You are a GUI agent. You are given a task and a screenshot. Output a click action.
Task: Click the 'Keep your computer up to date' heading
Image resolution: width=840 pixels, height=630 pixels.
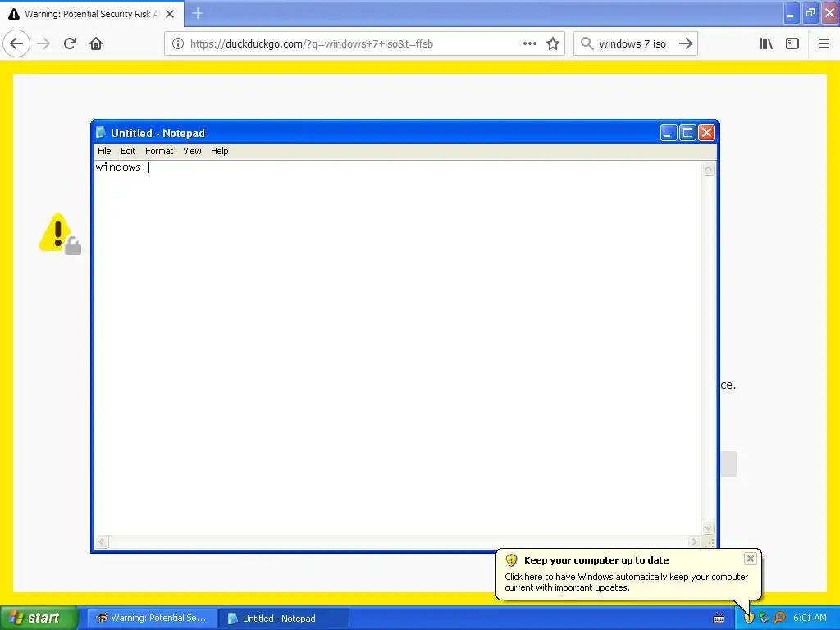click(596, 560)
